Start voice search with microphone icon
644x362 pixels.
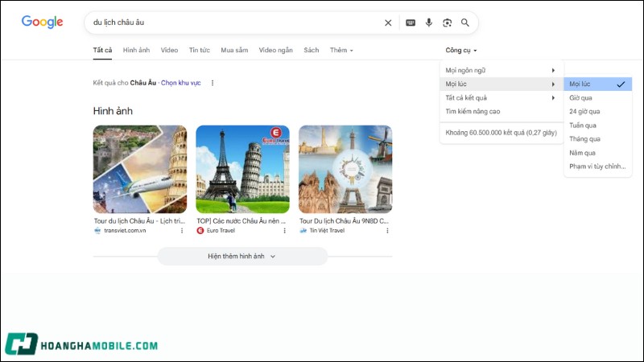[429, 23]
